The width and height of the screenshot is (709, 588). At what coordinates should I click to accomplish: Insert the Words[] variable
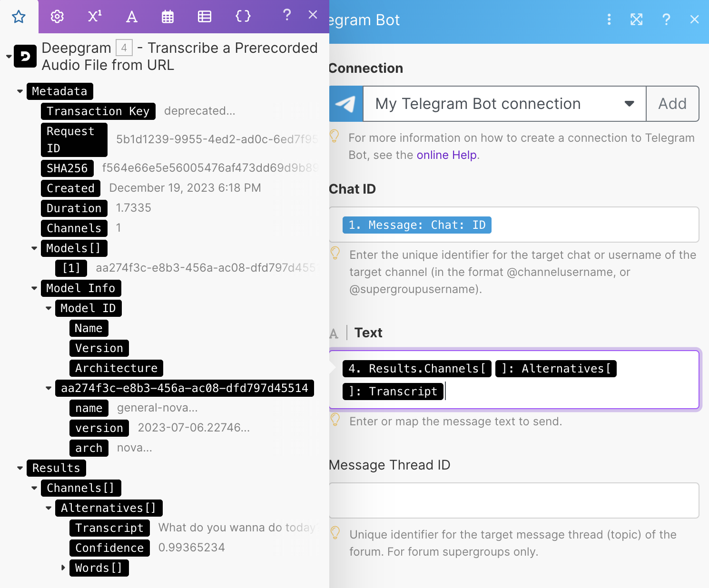(99, 568)
